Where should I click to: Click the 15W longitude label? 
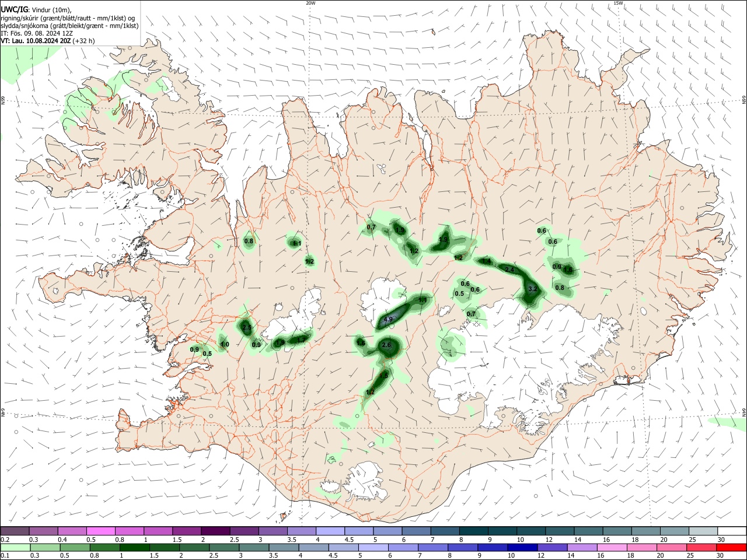pos(619,3)
